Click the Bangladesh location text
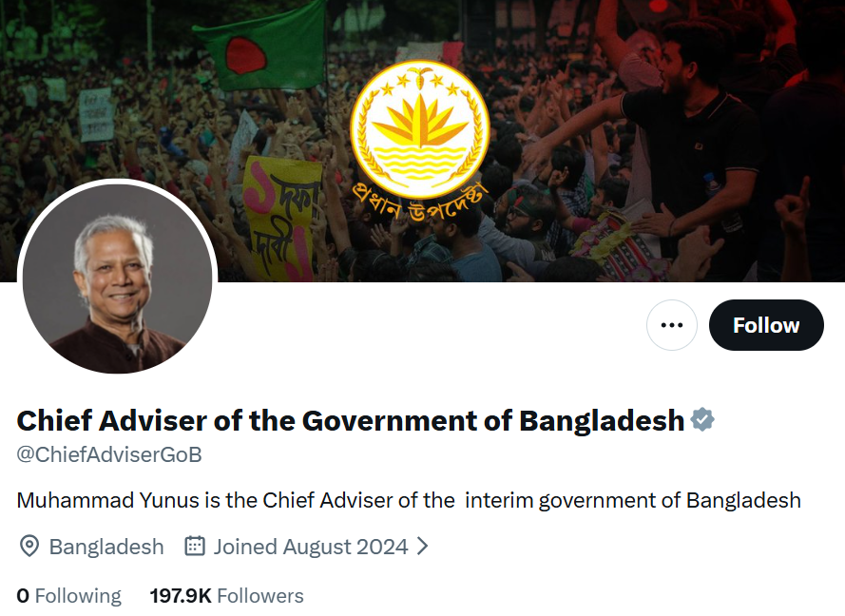The width and height of the screenshot is (845, 616). coord(106,547)
